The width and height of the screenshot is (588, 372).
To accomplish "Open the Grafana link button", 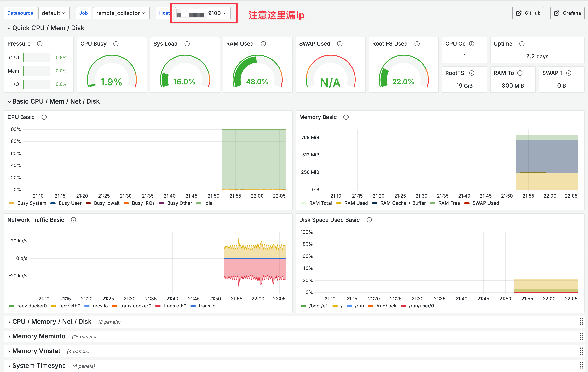I will (567, 13).
